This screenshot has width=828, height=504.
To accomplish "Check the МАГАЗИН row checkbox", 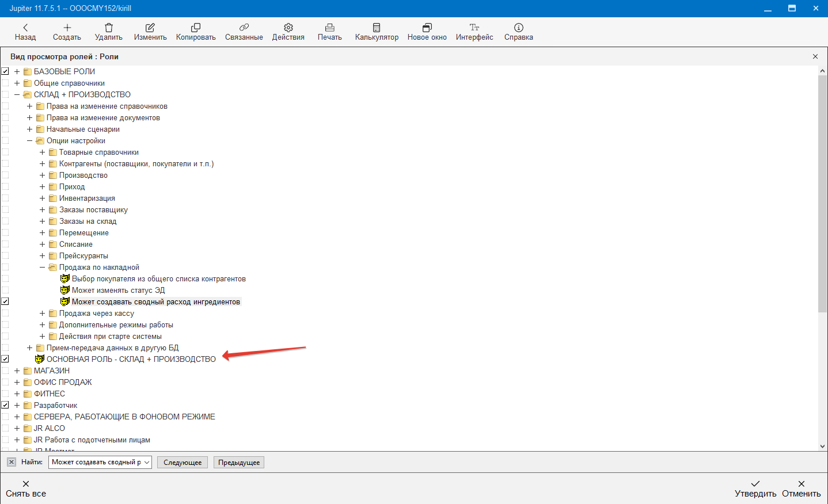I will pyautogui.click(x=5, y=371).
